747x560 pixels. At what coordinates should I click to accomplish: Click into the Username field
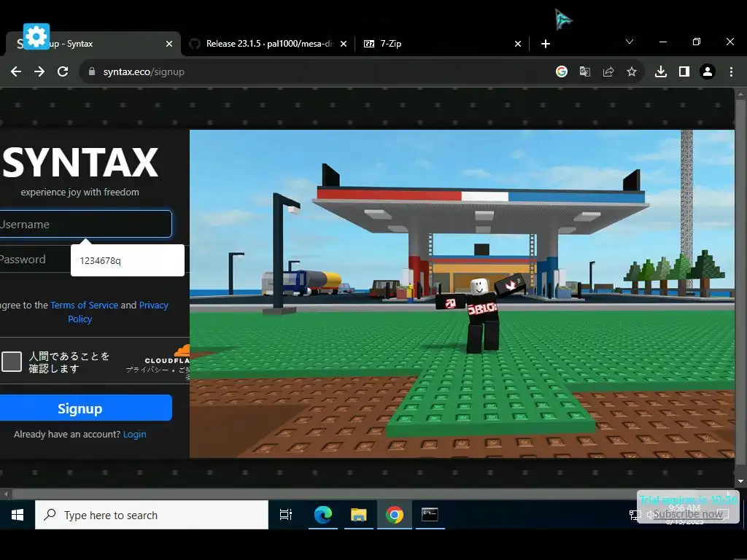[x=85, y=224]
